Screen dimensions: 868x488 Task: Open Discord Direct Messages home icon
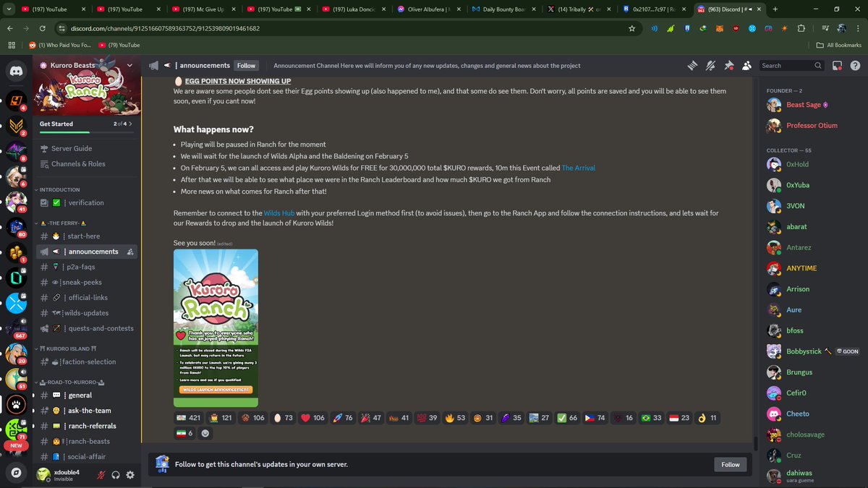16,69
